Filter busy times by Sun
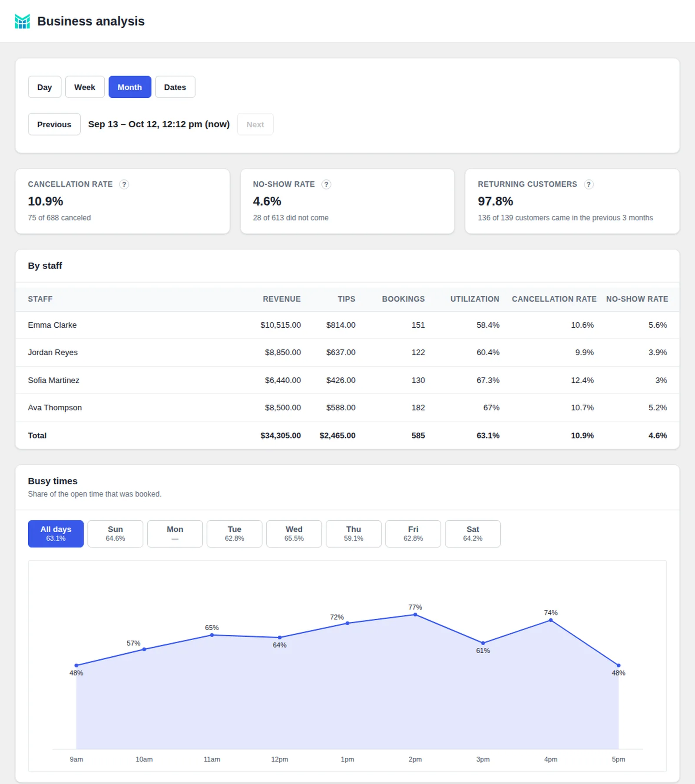 coord(115,534)
